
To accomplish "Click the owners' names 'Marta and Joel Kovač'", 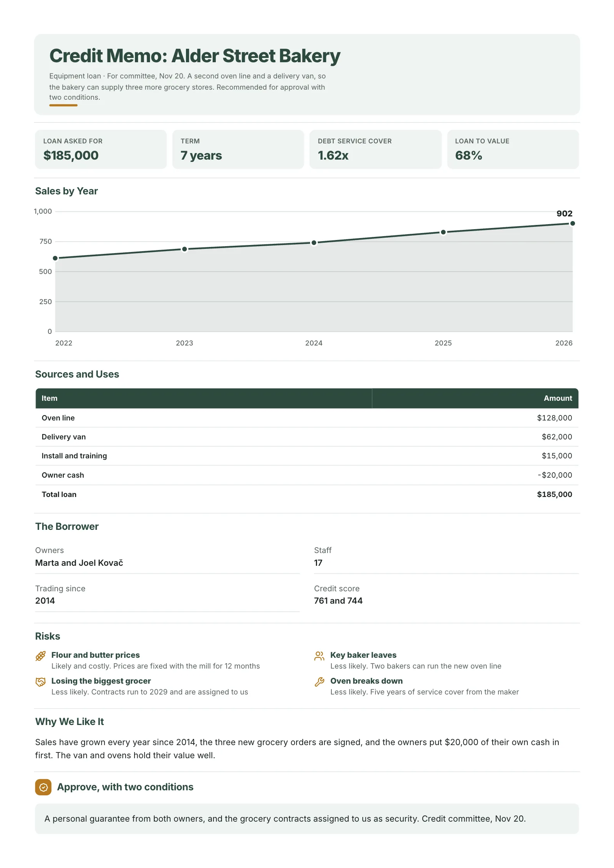I will 79,563.
